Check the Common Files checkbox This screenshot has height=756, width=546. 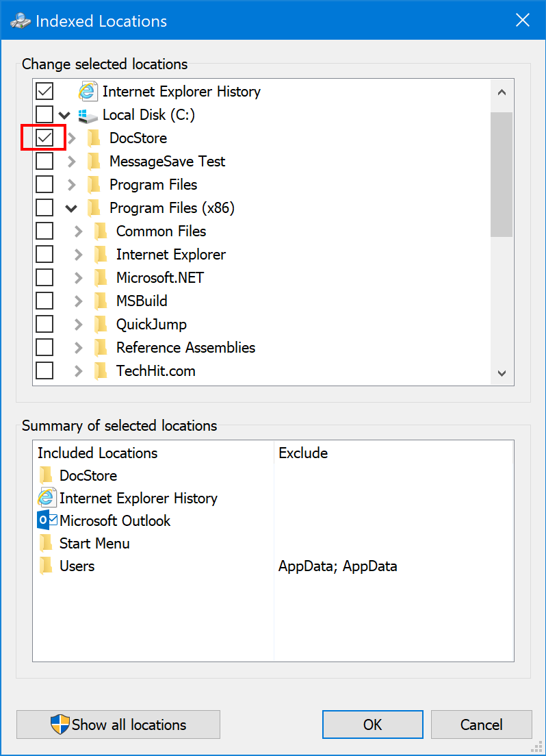coord(44,231)
